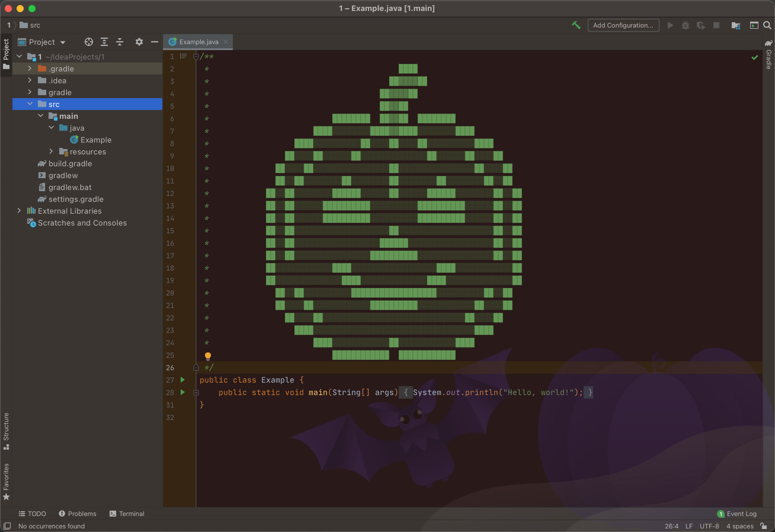Collapse the src folder
Viewport: 775px width, 532px height.
pyautogui.click(x=30, y=104)
